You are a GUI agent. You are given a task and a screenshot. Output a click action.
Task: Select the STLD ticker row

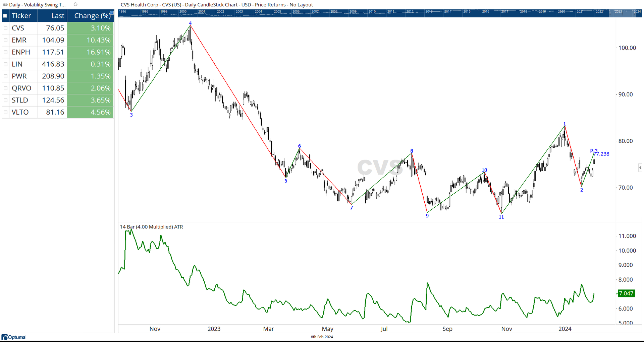(19, 100)
